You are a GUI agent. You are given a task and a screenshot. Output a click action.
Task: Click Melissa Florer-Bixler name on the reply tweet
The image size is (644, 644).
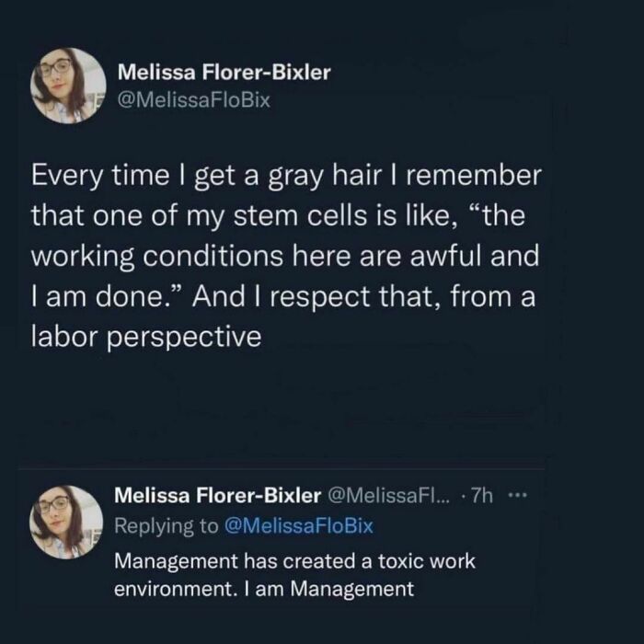pyautogui.click(x=216, y=497)
